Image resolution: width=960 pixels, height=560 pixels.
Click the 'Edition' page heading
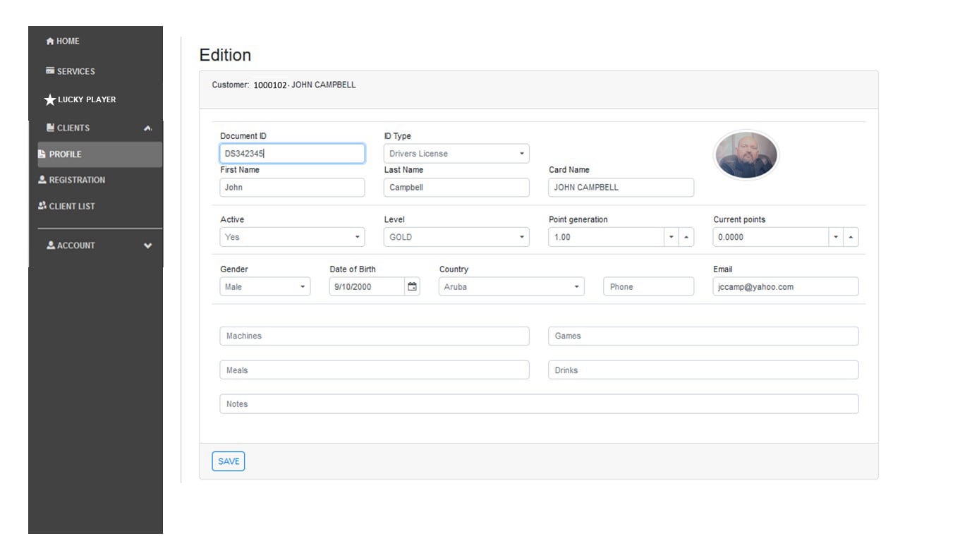225,55
